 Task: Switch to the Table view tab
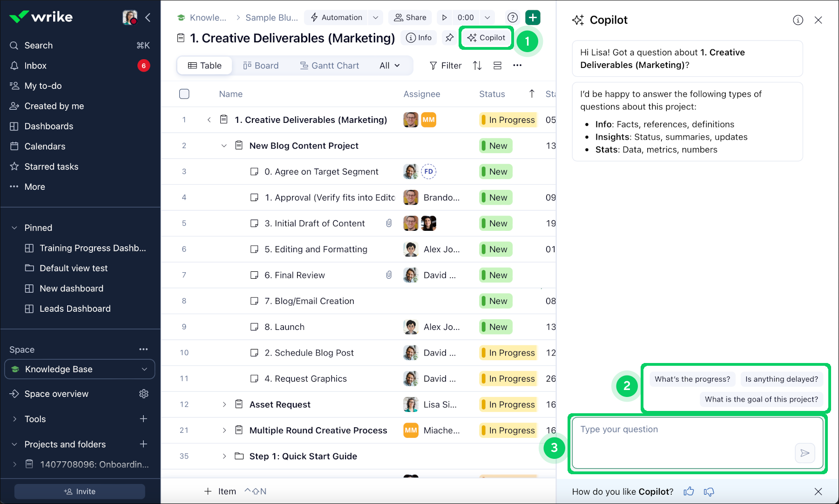pyautogui.click(x=205, y=66)
